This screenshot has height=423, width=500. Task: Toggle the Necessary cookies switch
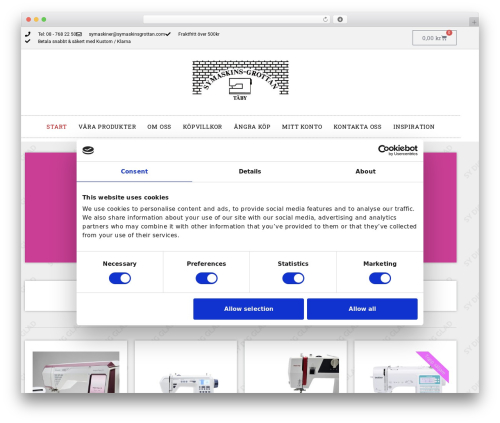(x=120, y=278)
